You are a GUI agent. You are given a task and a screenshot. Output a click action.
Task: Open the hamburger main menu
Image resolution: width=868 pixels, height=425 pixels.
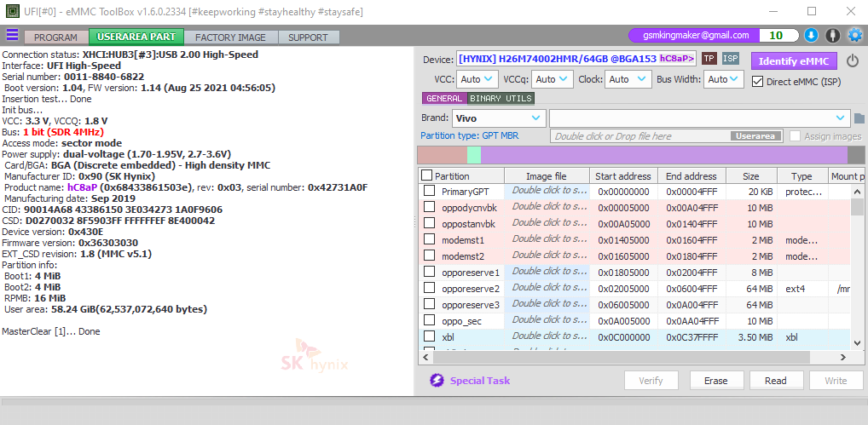coord(12,36)
